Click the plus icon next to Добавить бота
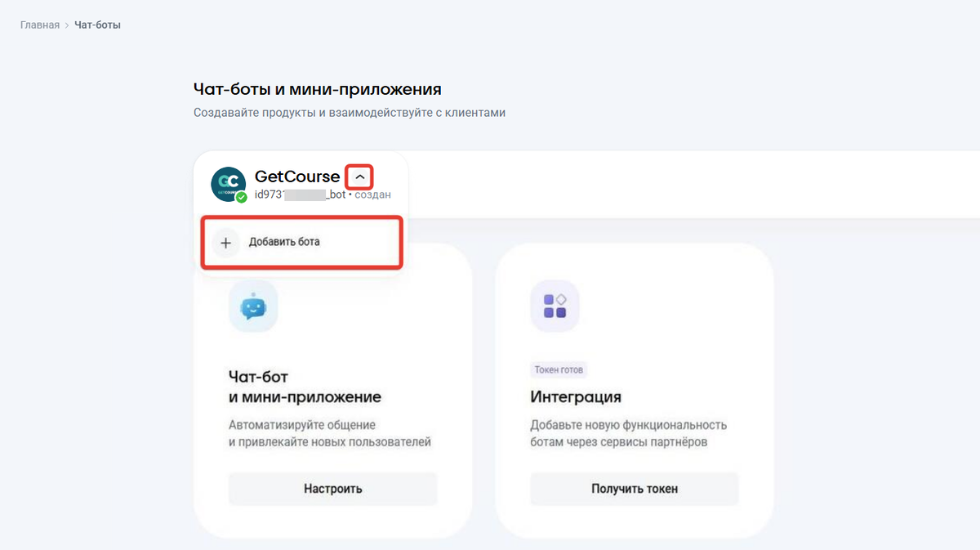 [225, 242]
